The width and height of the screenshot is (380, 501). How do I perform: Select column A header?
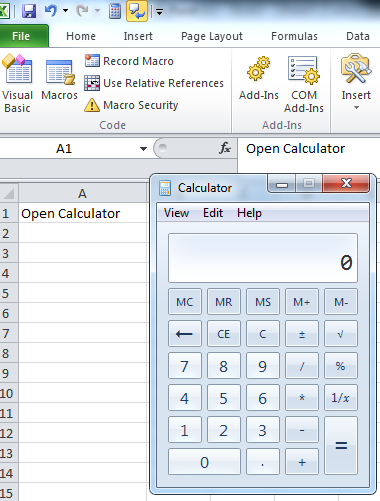click(82, 193)
